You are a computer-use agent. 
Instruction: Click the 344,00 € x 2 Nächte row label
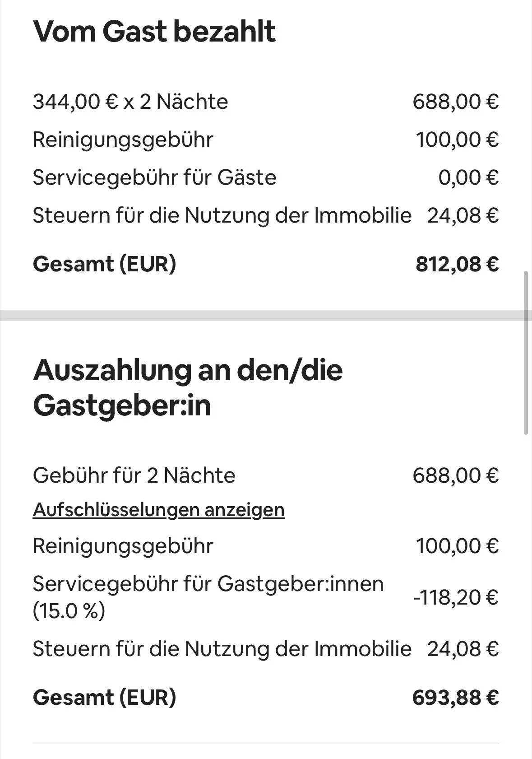click(x=130, y=101)
